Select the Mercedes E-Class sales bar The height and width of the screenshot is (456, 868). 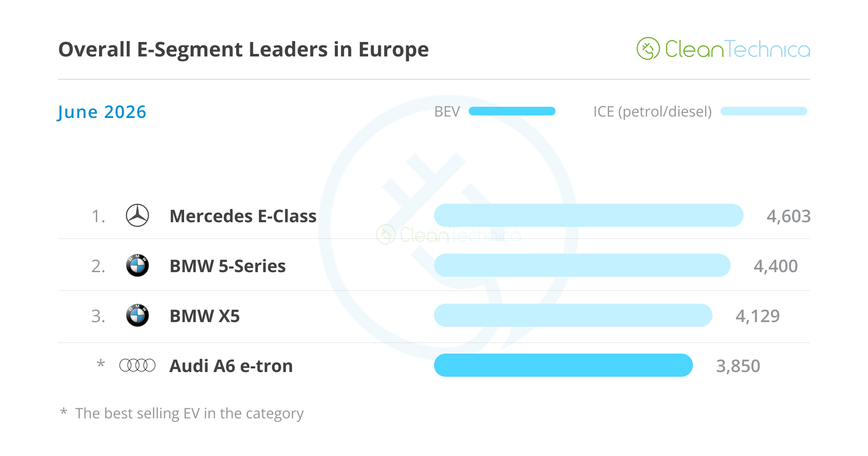click(589, 215)
